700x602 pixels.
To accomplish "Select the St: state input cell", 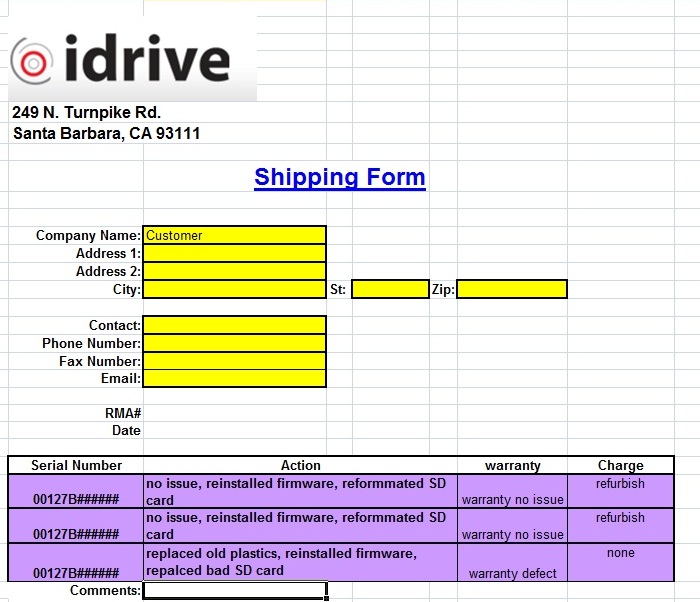I will [x=390, y=289].
